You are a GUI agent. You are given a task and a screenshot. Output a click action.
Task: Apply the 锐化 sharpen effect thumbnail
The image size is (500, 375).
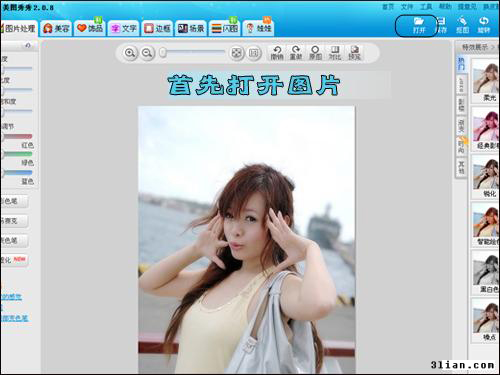point(485,177)
